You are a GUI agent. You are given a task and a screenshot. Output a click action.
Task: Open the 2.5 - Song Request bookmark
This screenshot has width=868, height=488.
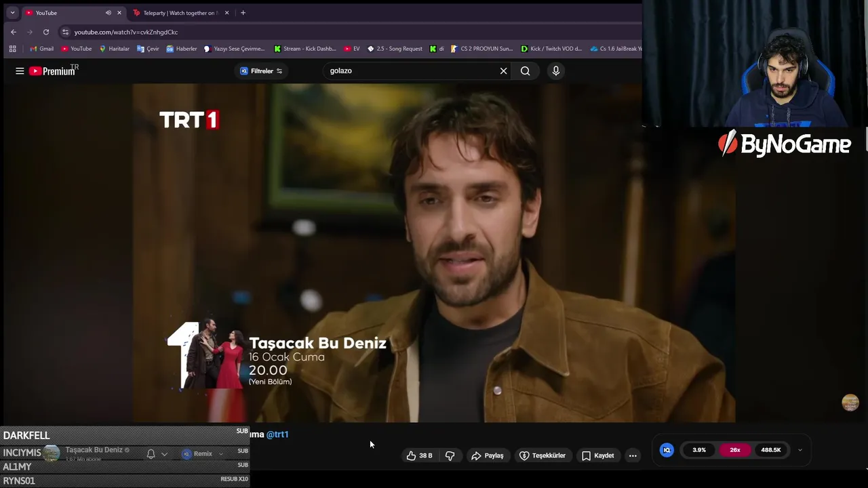click(x=395, y=49)
